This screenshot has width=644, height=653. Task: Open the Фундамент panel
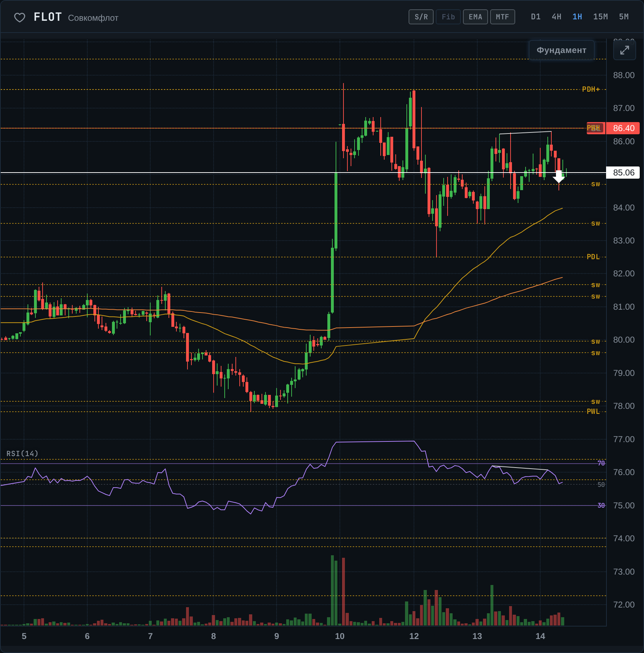tap(561, 50)
